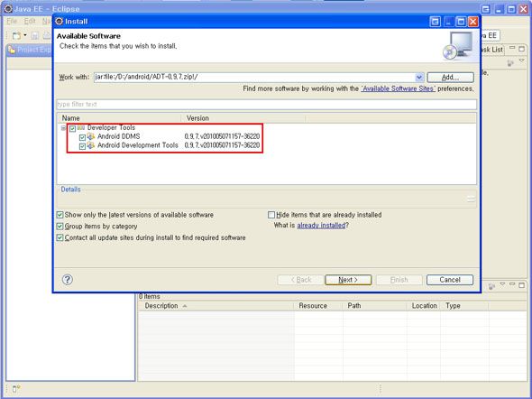Click the Eclipse window title bar icon
The image size is (532, 399).
[x=8, y=8]
